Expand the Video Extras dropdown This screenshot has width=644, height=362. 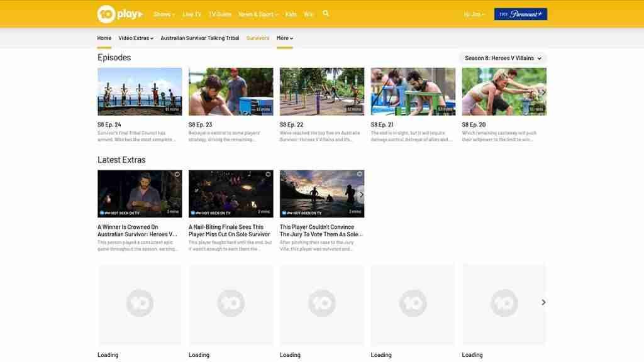point(136,38)
